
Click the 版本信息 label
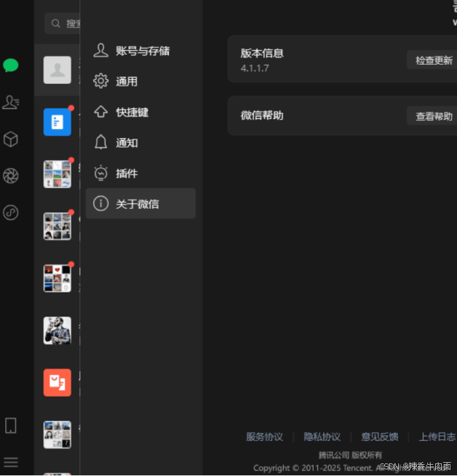pos(262,53)
